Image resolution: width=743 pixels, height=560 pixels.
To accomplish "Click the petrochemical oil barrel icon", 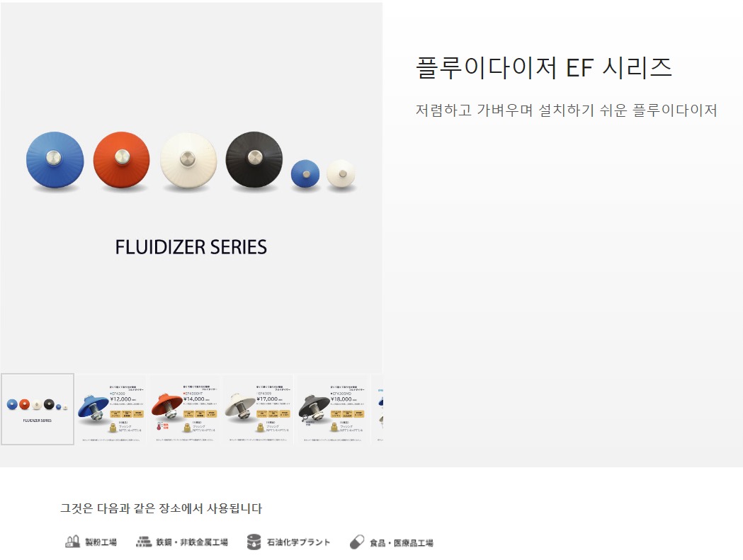I will (254, 542).
